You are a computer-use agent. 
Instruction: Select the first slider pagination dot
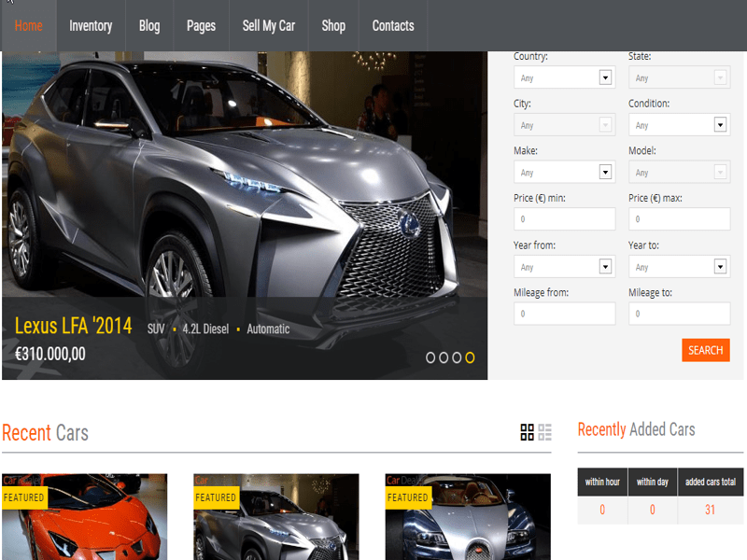coord(431,357)
